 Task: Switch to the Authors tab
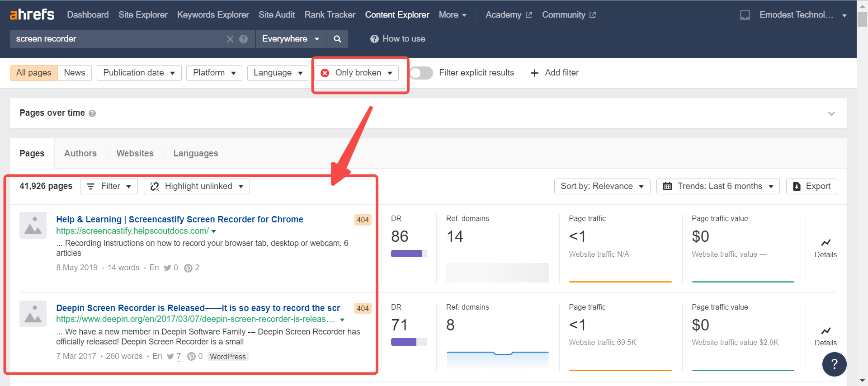[80, 153]
